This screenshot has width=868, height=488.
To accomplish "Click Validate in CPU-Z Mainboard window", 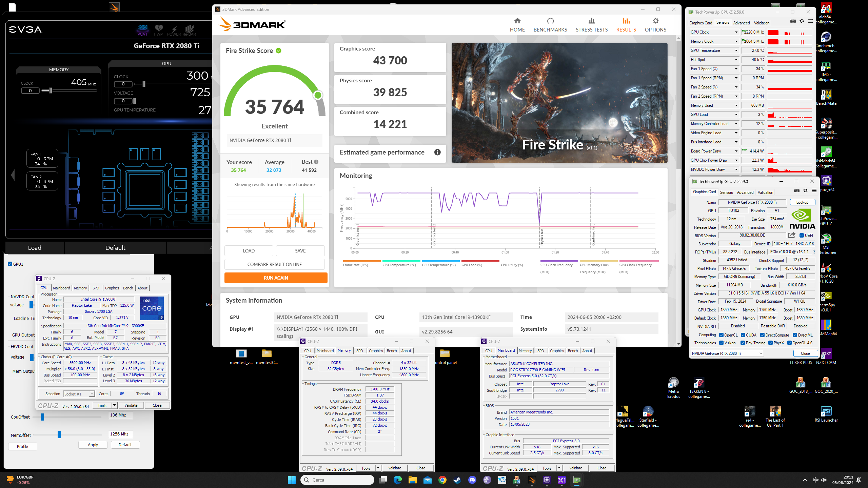I will (x=575, y=468).
